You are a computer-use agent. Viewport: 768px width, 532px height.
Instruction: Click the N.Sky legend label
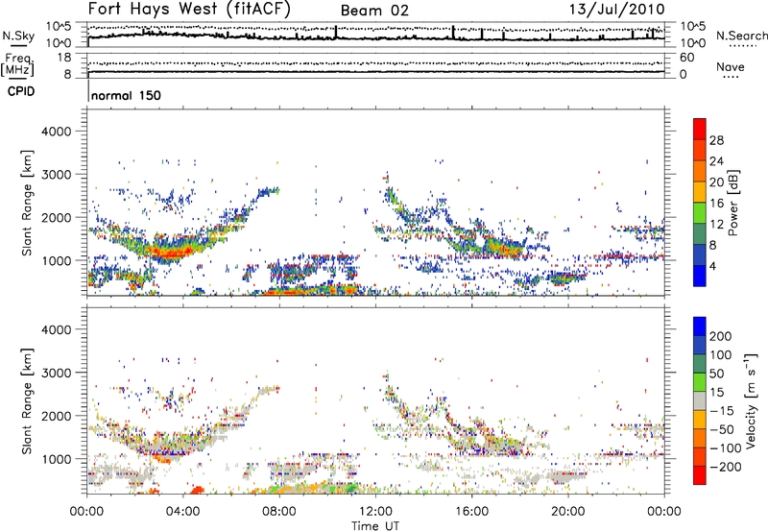(18, 36)
